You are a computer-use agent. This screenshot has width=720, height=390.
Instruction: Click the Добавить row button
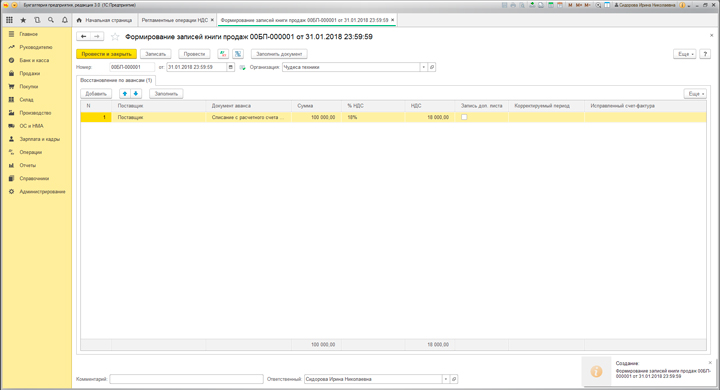(96, 94)
